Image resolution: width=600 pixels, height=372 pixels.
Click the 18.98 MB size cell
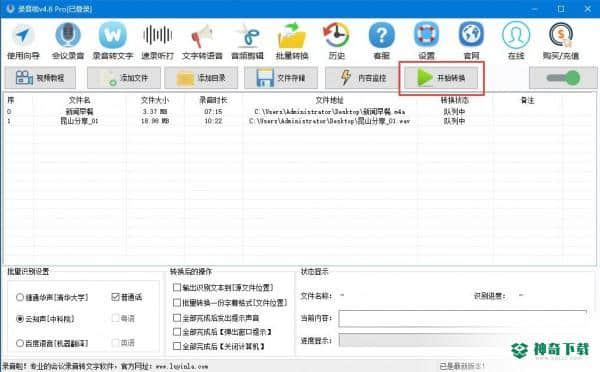155,121
